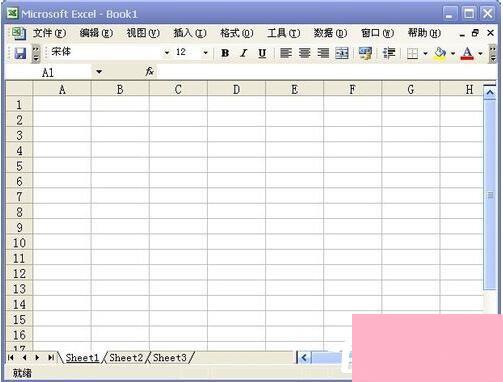Select column A header

(x=62, y=89)
